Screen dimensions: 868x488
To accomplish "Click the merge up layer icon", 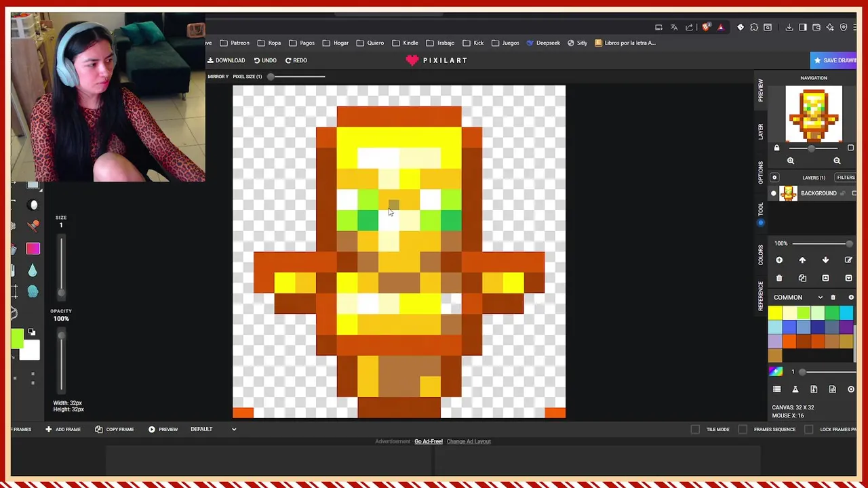I will [x=825, y=278].
